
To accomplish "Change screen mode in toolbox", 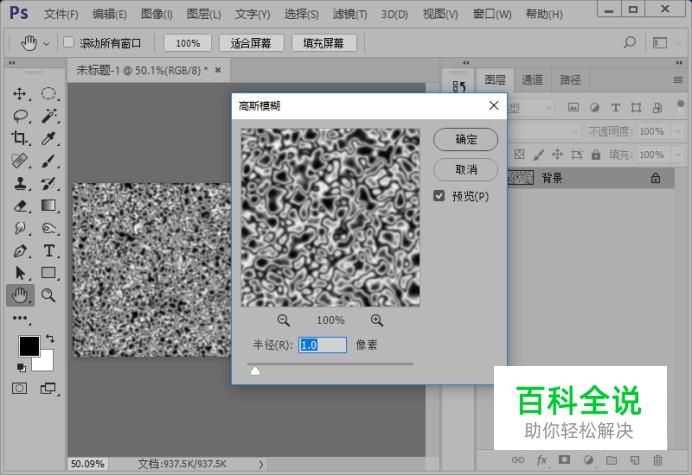I will pyautogui.click(x=48, y=388).
